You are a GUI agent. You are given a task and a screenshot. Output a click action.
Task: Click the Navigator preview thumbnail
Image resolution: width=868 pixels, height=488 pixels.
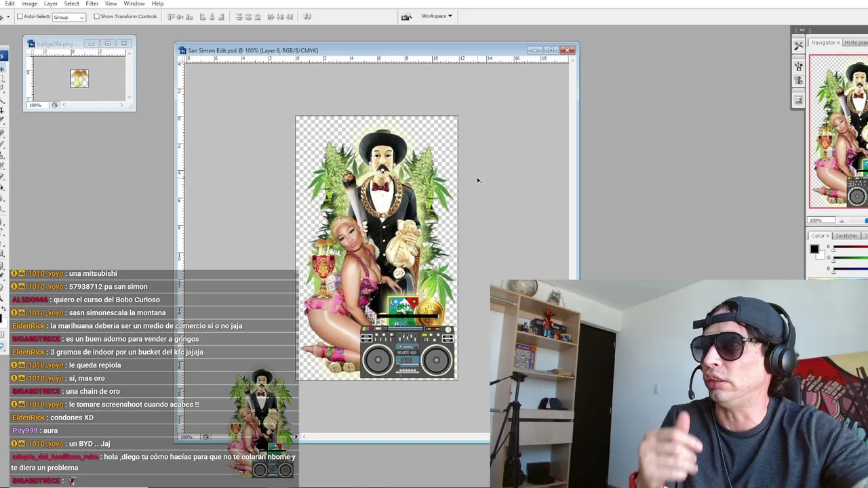pyautogui.click(x=839, y=131)
